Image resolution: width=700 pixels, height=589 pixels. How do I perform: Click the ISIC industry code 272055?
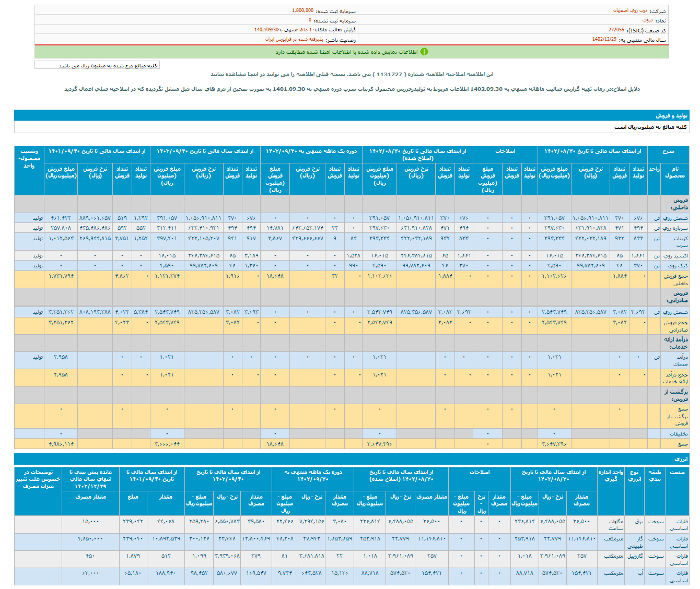point(616,30)
